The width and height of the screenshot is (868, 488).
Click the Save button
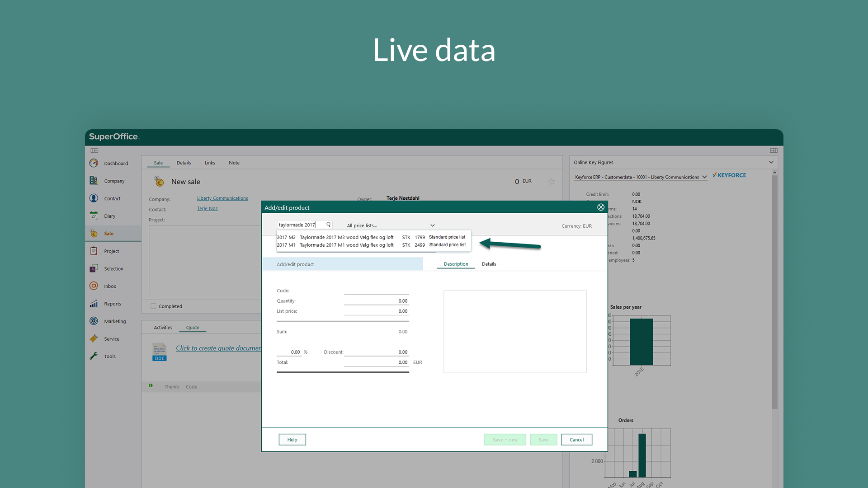[543, 440]
